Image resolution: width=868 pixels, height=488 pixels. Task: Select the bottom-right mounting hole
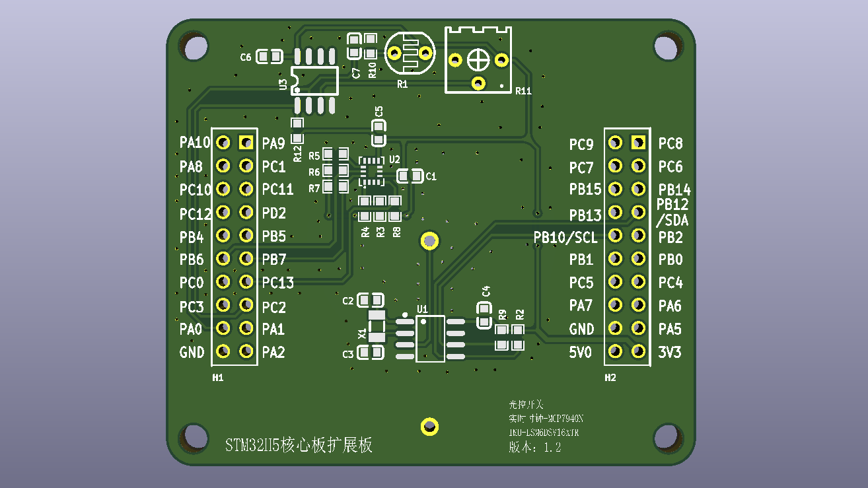point(667,437)
